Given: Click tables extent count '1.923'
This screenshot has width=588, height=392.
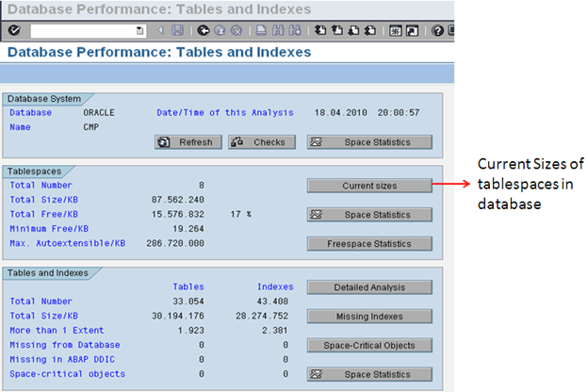Looking at the screenshot, I should (x=191, y=331).
